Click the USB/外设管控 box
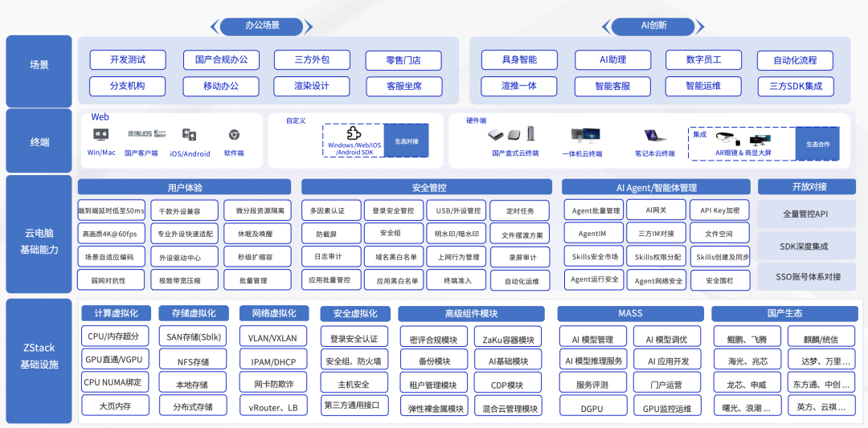This screenshot has height=428, width=868. point(457,210)
